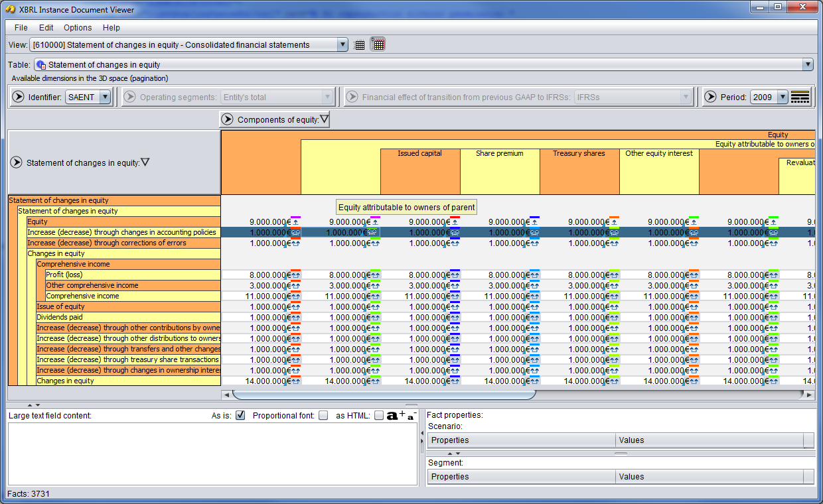
Task: Open the Edit menu
Action: [46, 28]
